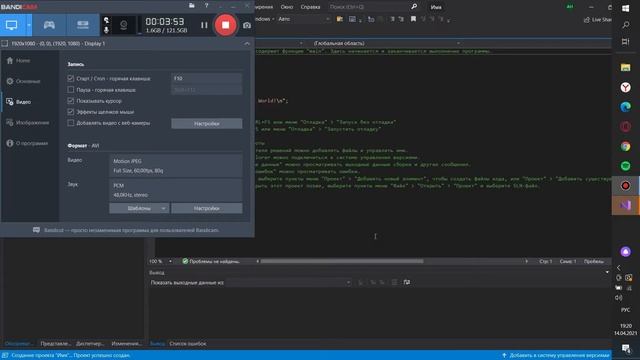Switch to Список ошибок tab
Image resolution: width=640 pixels, height=360 pixels.
point(188,344)
